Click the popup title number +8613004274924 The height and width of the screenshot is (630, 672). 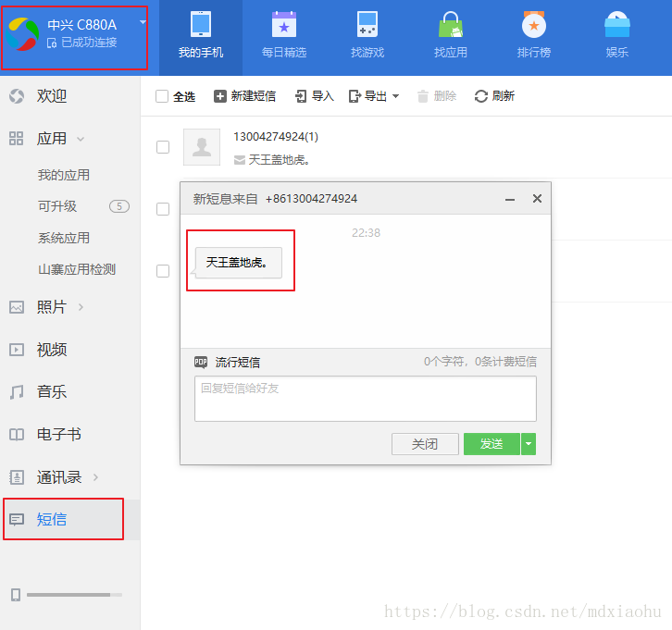pyautogui.click(x=311, y=199)
